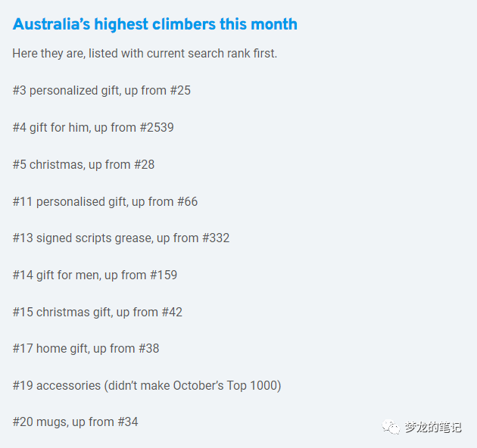Click the #66 previous rank number
The height and width of the screenshot is (448, 477).
[x=188, y=201]
